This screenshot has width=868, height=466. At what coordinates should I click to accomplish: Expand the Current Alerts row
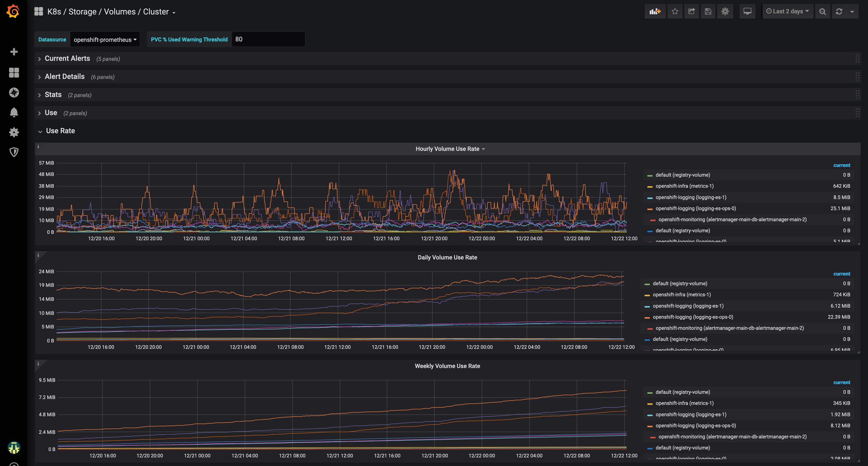point(67,59)
